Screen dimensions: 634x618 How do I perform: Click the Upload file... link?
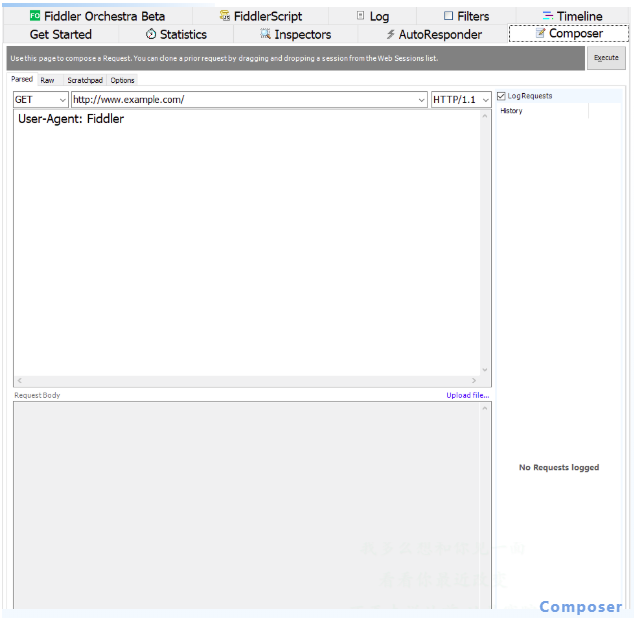[468, 395]
